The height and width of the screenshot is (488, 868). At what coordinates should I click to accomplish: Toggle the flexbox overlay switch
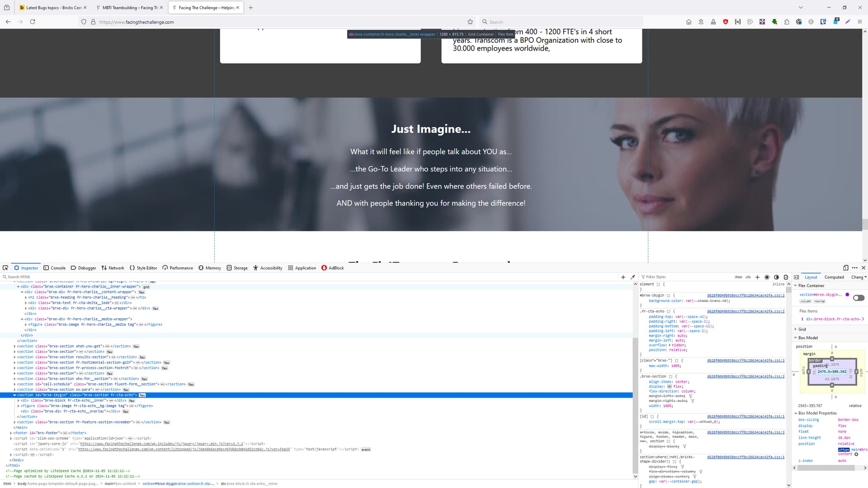click(x=859, y=298)
